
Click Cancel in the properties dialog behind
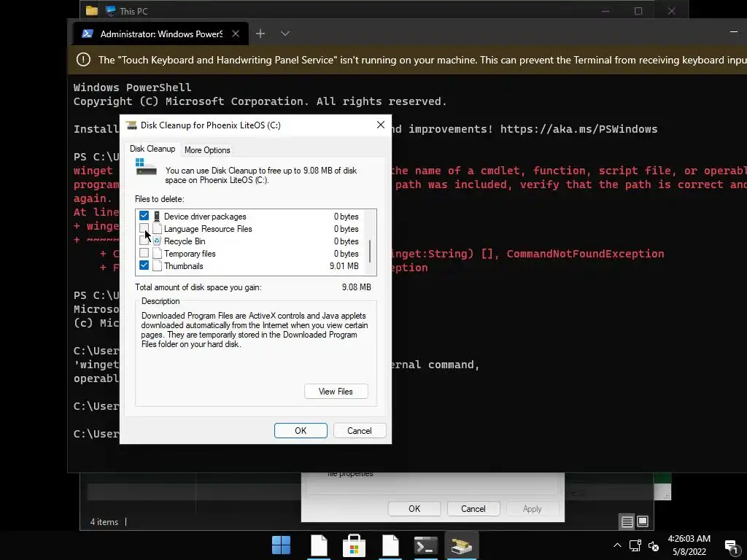[473, 508]
